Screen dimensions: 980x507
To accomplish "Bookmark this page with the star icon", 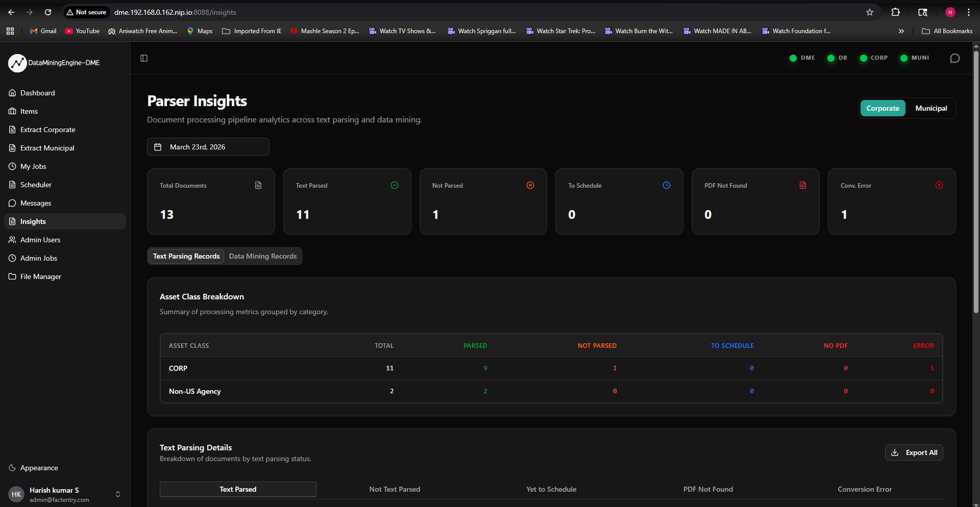I will (x=870, y=12).
